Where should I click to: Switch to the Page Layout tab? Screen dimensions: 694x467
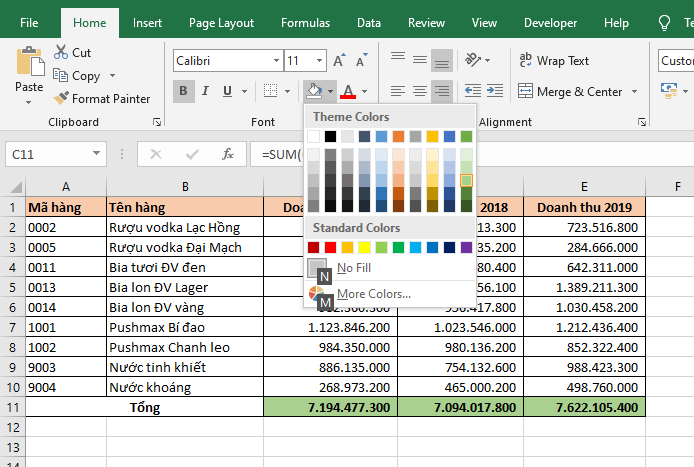point(221,22)
